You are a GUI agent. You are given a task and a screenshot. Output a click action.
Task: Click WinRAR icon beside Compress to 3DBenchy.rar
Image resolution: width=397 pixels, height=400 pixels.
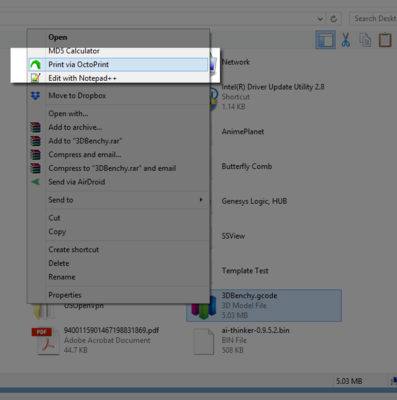coord(35,168)
